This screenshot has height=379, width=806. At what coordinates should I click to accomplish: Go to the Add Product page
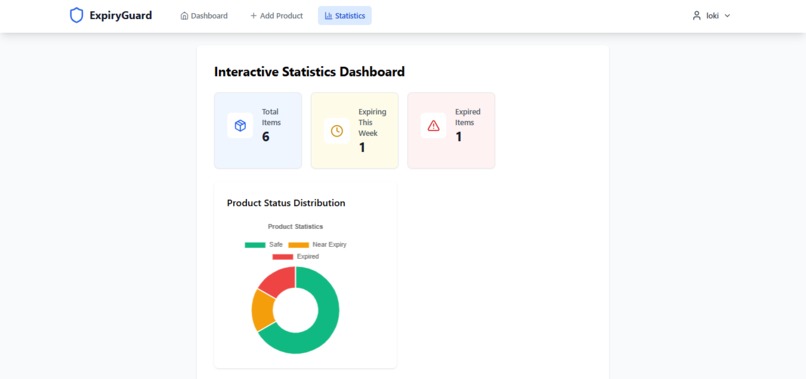276,16
